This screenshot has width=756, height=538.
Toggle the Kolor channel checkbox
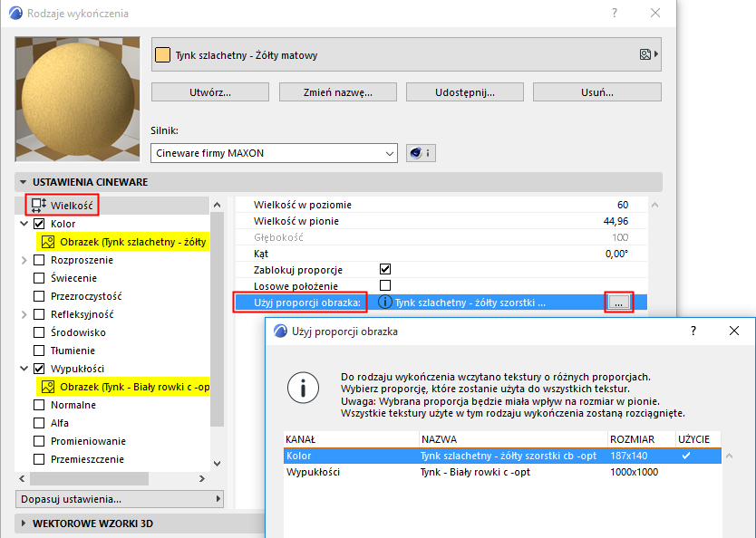tap(39, 224)
